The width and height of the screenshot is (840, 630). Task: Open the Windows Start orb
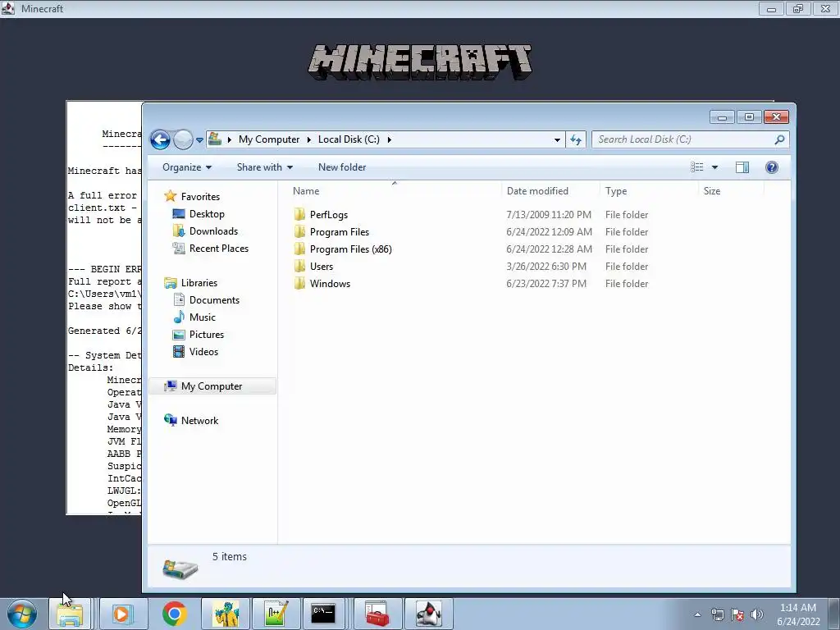[22, 614]
